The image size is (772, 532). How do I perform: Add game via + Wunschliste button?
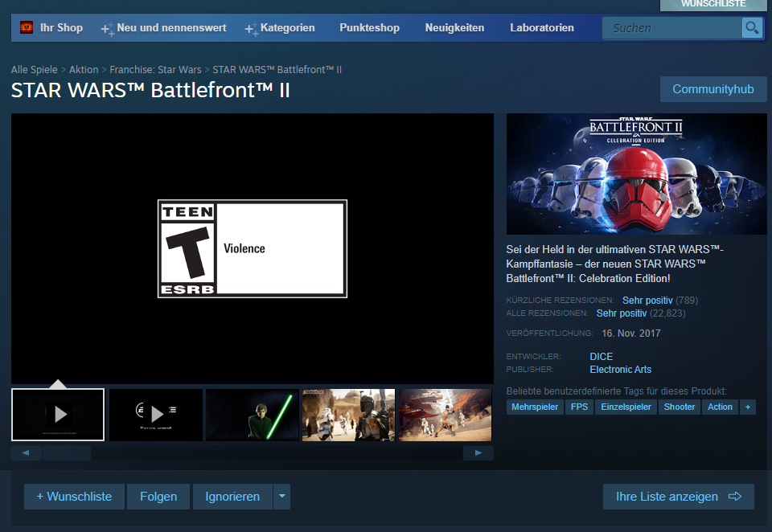[74, 496]
